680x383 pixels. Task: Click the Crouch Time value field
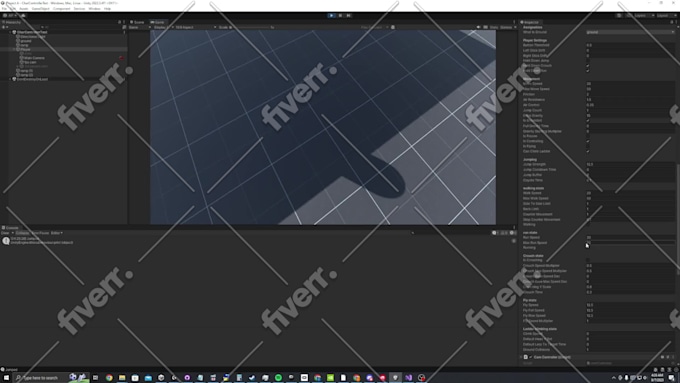pos(630,292)
